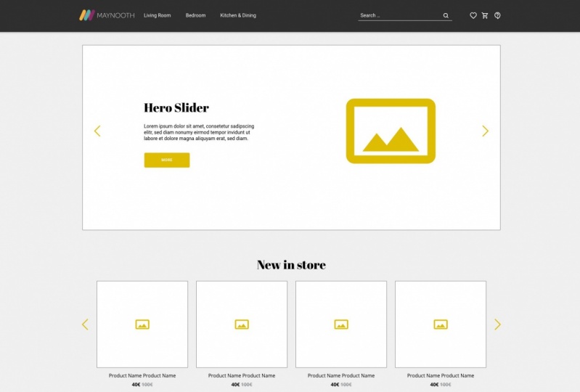The height and width of the screenshot is (392, 580).
Task: Click the fourth product's 40€ price
Action: click(x=434, y=385)
